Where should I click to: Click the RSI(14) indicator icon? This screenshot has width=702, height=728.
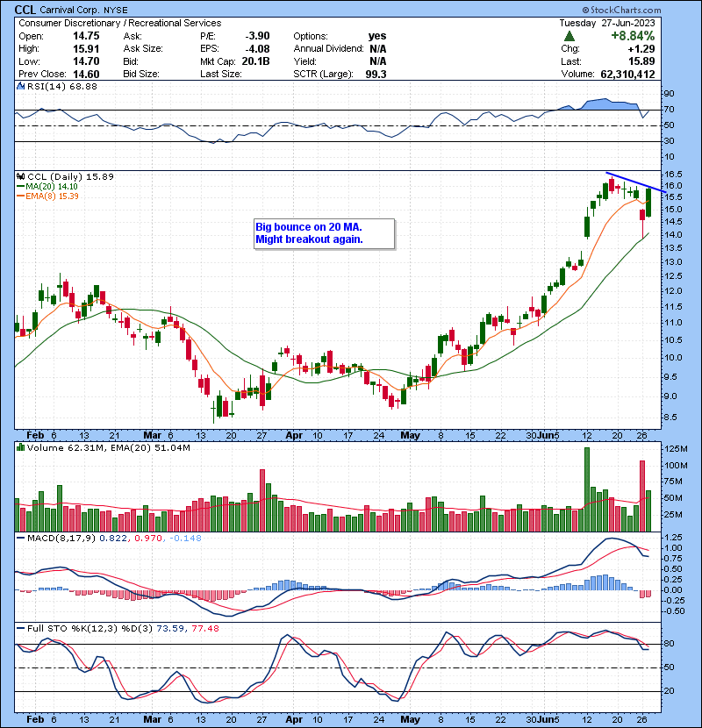point(20,86)
